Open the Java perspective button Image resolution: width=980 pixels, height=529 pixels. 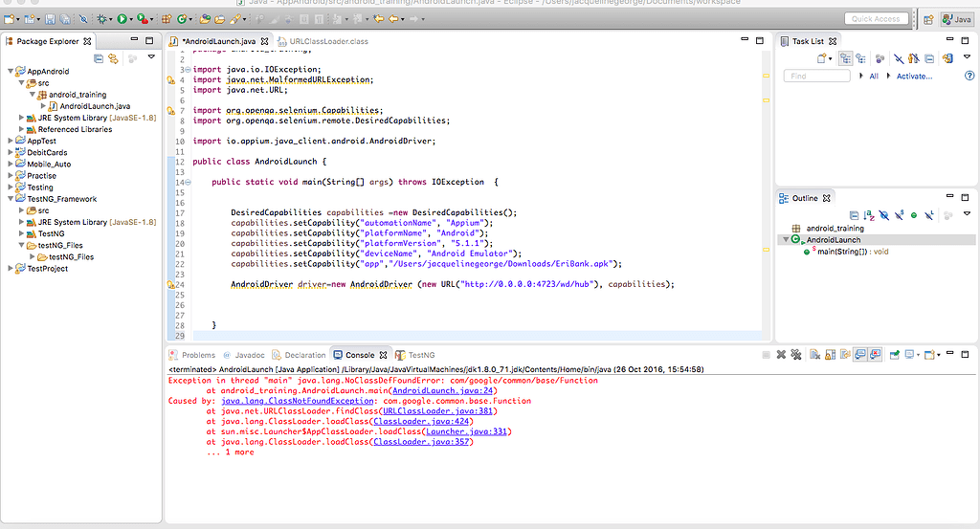pos(957,19)
